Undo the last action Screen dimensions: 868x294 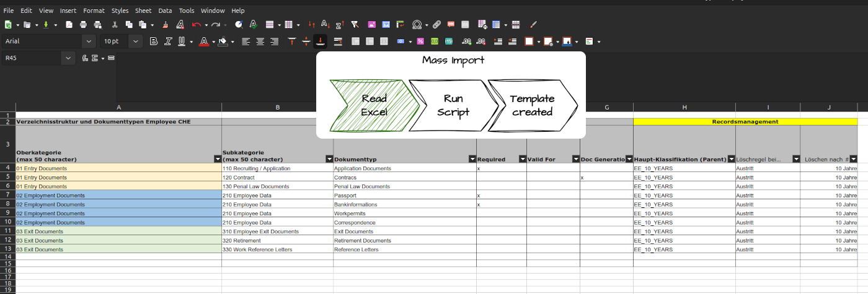[x=197, y=25]
